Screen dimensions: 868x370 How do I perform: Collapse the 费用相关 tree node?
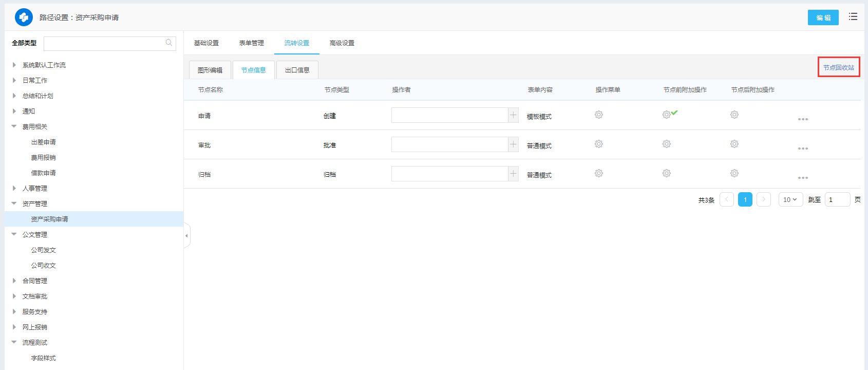(x=14, y=126)
